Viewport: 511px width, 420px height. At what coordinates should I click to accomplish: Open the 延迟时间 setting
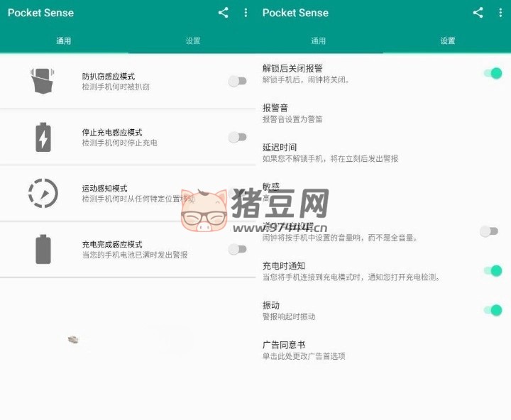point(383,153)
